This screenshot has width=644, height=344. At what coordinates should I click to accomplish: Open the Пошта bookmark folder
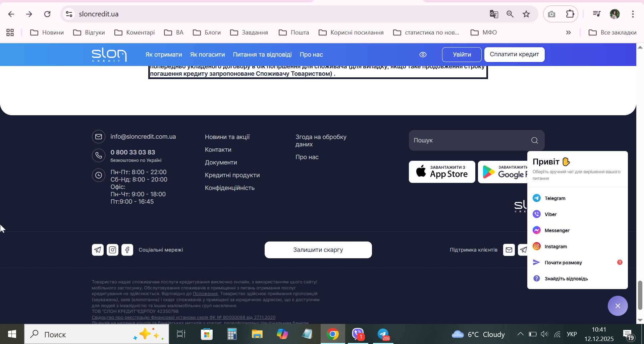[294, 32]
